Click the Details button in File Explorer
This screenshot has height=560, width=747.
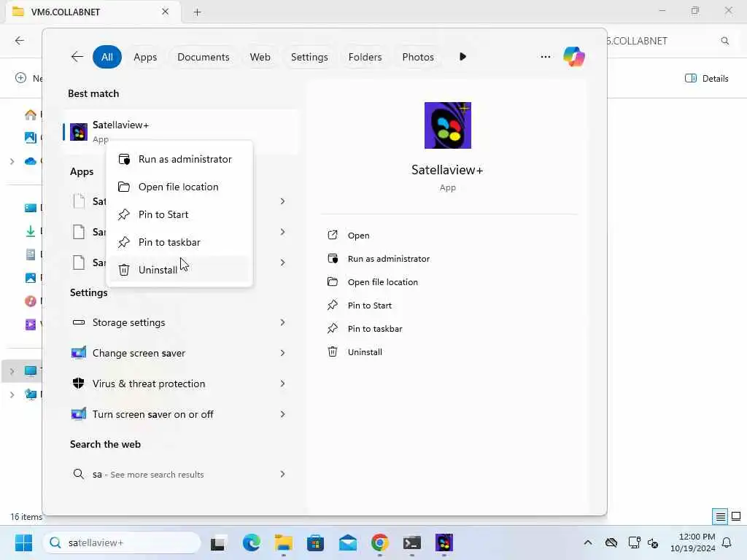click(x=706, y=79)
